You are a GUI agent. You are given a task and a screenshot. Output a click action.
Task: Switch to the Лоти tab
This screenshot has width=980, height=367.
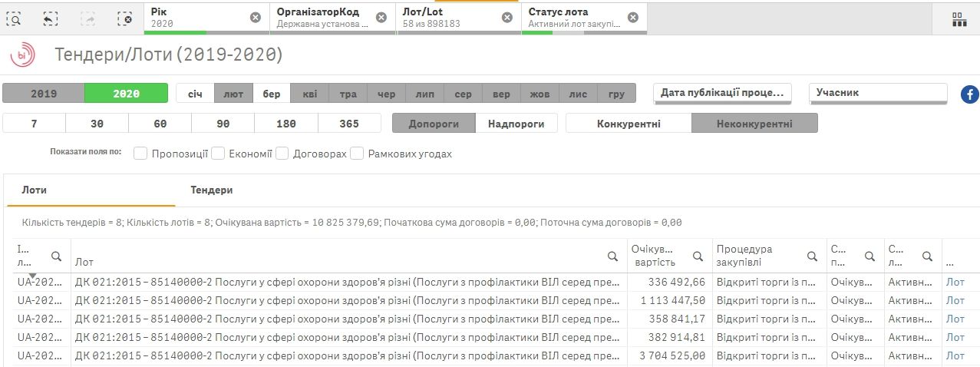[x=91, y=190]
